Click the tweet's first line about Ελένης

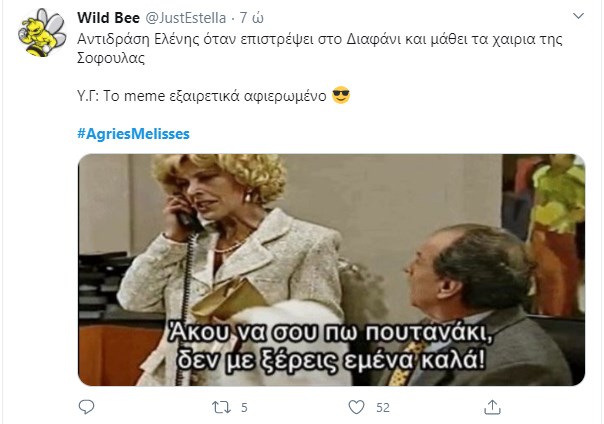320,39
